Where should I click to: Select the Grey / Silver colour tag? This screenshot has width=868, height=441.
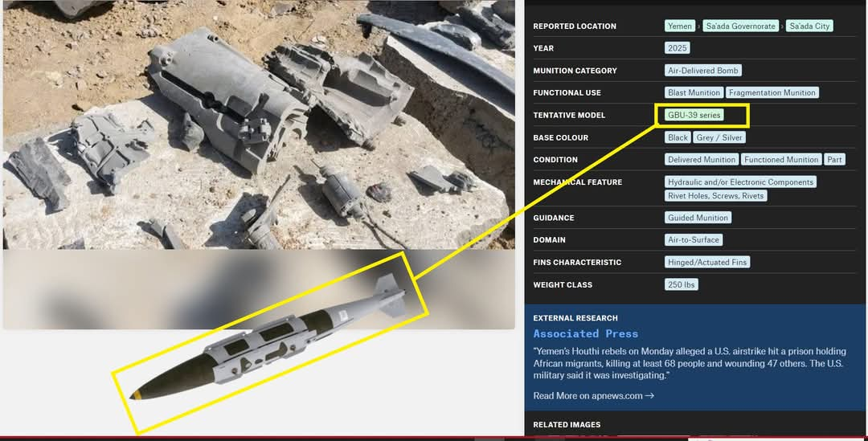719,137
